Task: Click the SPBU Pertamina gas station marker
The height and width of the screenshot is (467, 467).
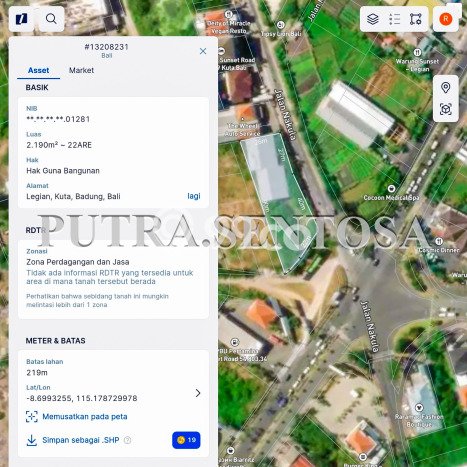Action: click(x=235, y=342)
